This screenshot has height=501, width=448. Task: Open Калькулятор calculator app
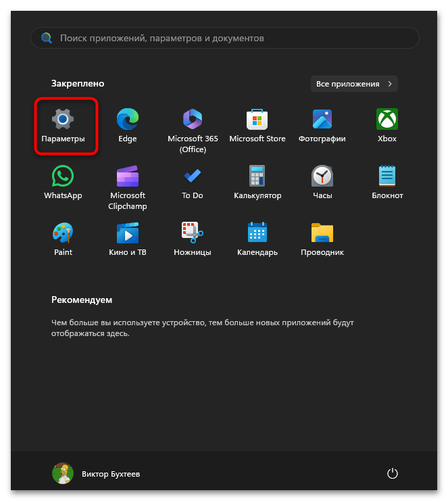click(257, 183)
